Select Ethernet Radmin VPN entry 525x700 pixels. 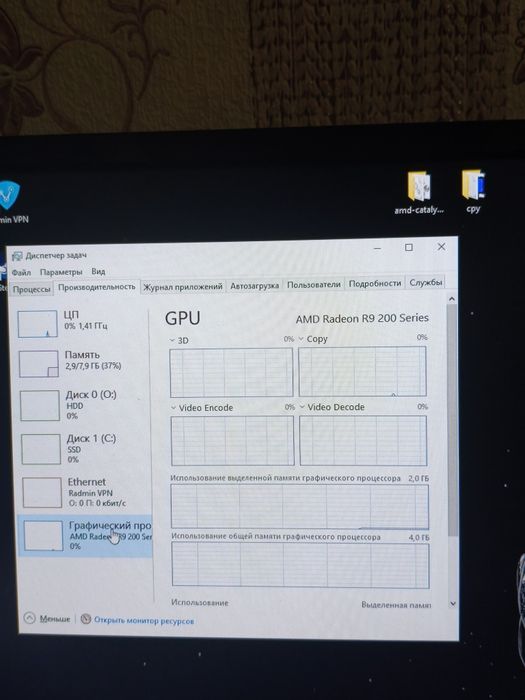[x=85, y=492]
